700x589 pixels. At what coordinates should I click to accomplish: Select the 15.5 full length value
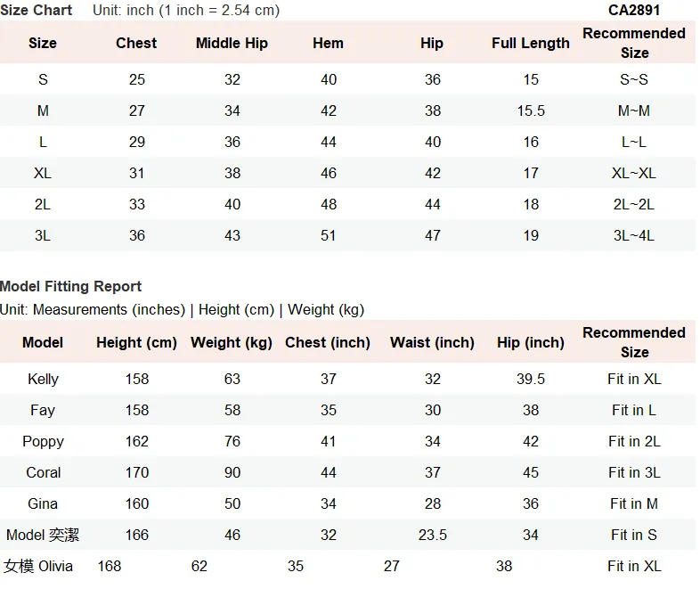[x=531, y=110]
